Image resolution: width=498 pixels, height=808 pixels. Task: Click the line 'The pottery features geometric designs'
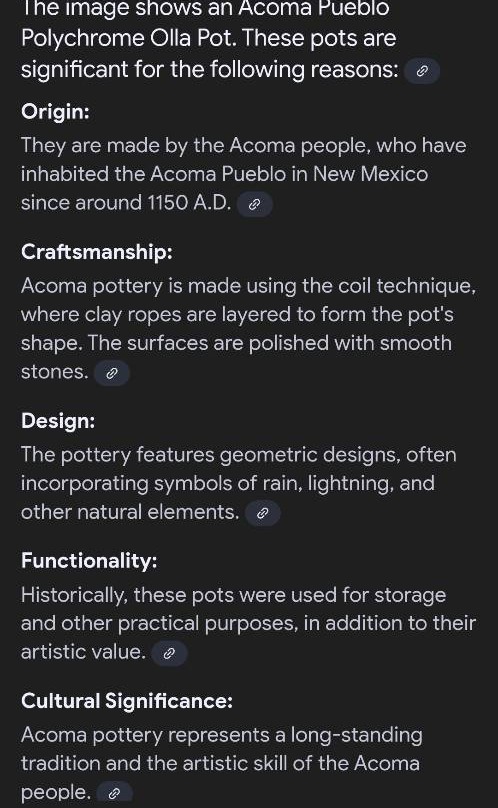tap(239, 454)
